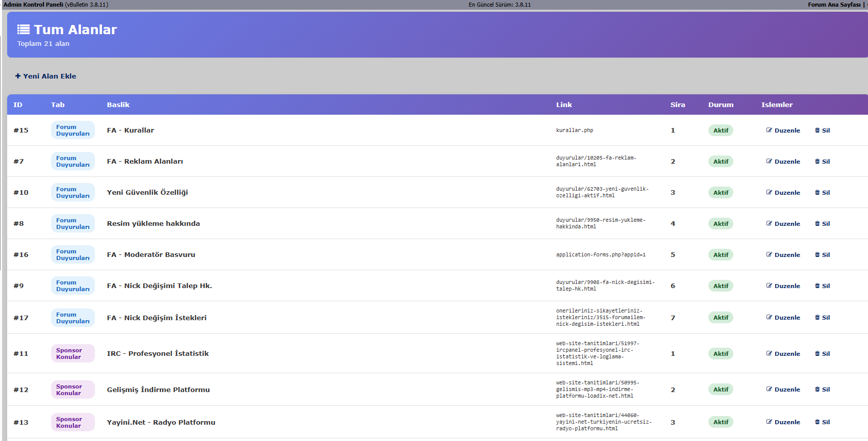The width and height of the screenshot is (868, 441).
Task: Click edit pencil icon for Gelişmiş İndirme Platformu
Action: 769,389
